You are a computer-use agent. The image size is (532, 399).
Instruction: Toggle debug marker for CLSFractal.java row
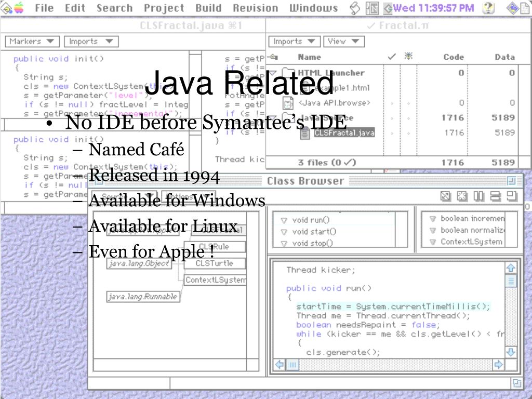[408, 132]
